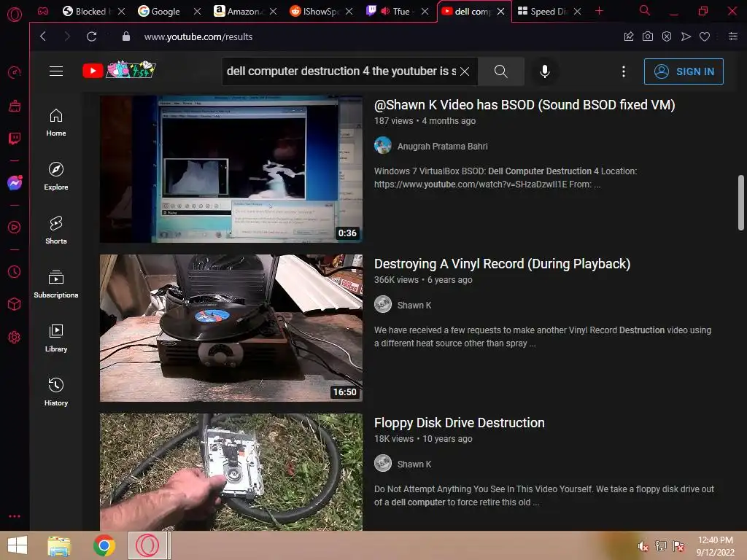Go to YouTube home via logo

119,71
